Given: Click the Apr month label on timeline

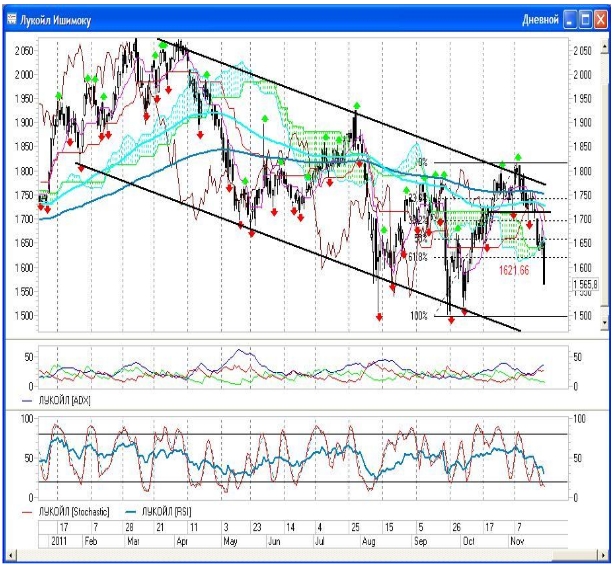Looking at the screenshot, I should 182,541.
